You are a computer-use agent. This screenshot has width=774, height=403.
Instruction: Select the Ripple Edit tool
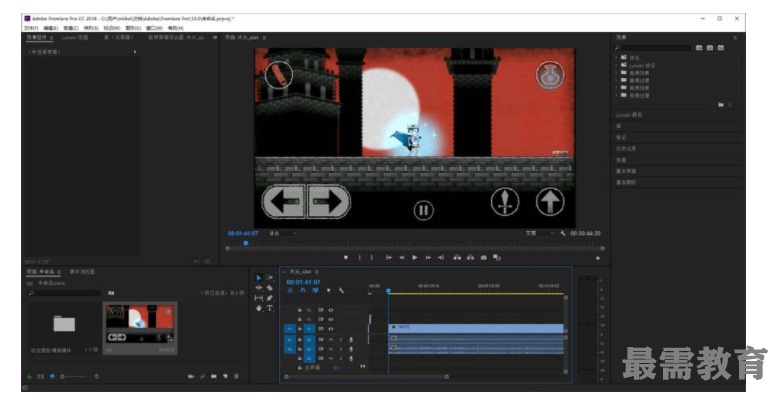[259, 288]
